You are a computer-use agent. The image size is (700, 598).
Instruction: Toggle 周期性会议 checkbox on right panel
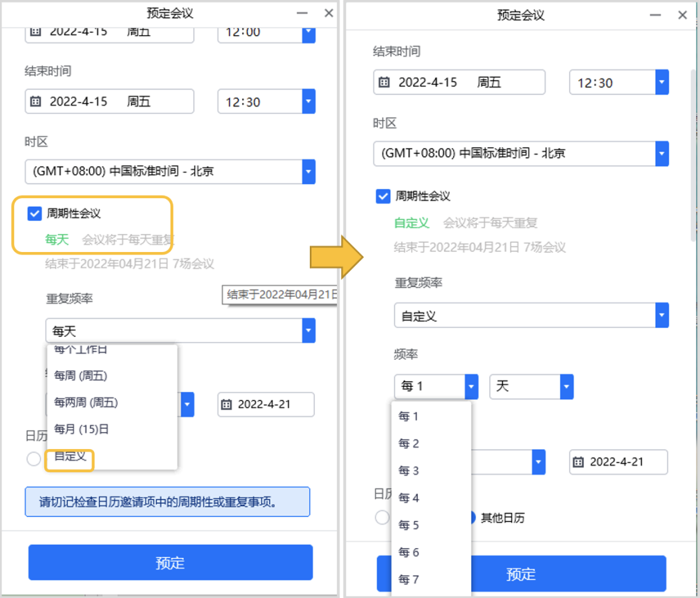382,197
